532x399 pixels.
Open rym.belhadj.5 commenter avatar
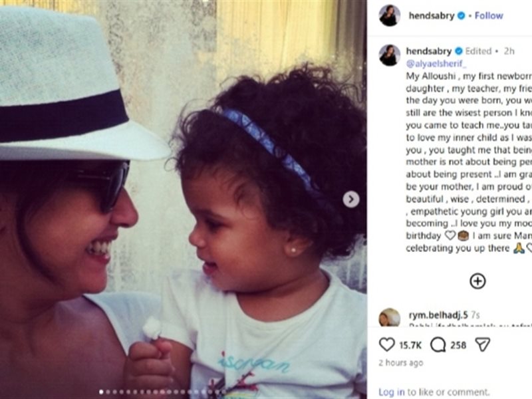pos(389,317)
